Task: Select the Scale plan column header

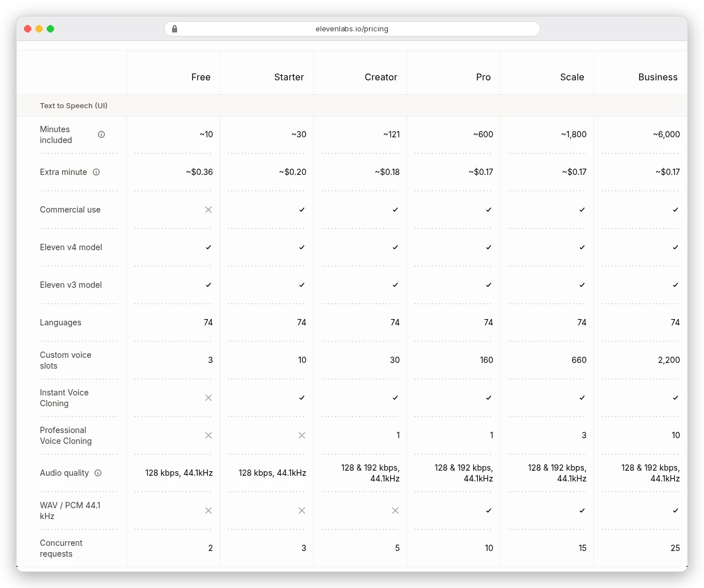Action: (x=572, y=77)
